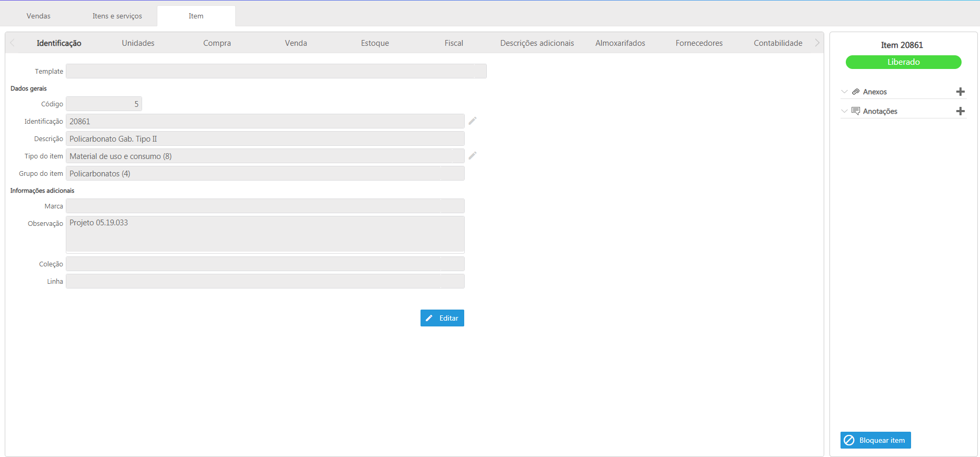Open the Estoque sub-tab

tap(375, 43)
